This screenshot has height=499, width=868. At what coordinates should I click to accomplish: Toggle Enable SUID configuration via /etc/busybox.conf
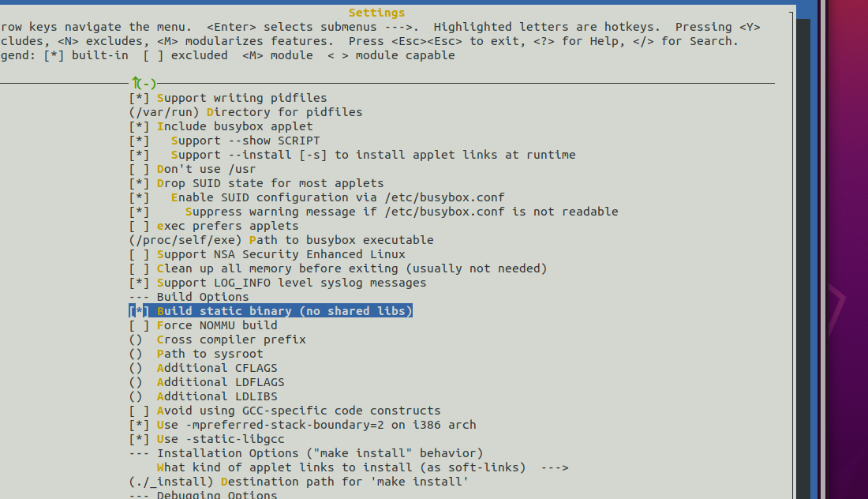(316, 197)
